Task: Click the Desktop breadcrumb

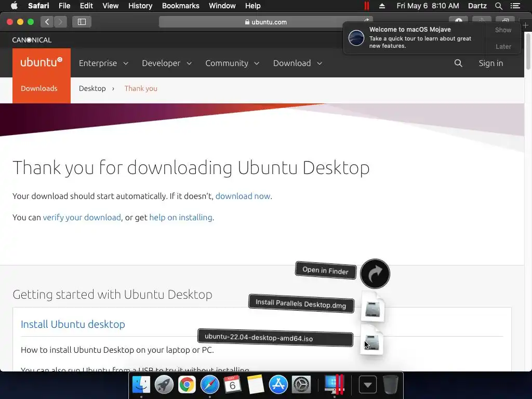Action: (92, 88)
